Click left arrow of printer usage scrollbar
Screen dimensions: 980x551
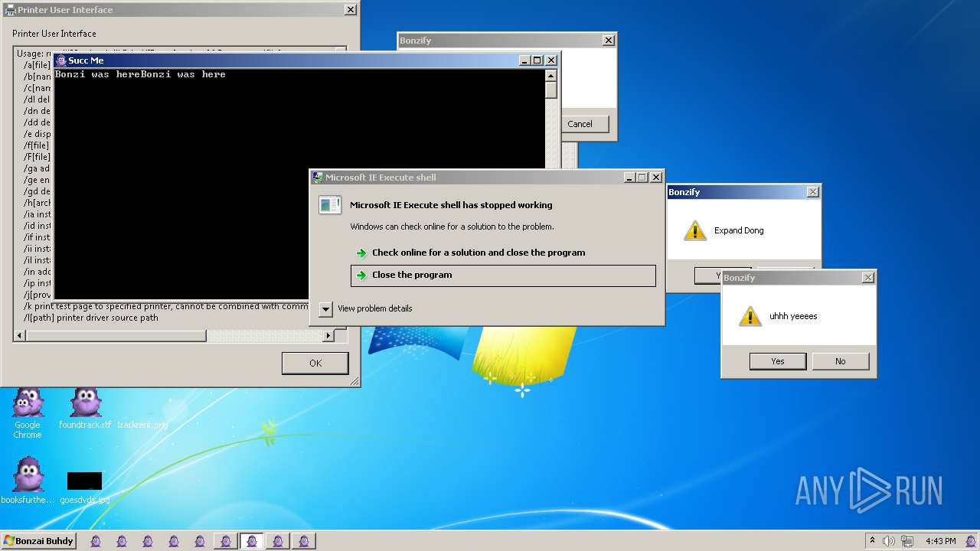21,335
